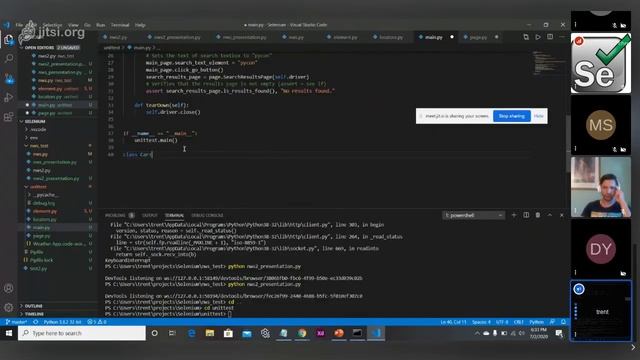Open Cortana circle icon on taskbar
The image size is (640, 360).
[154, 333]
